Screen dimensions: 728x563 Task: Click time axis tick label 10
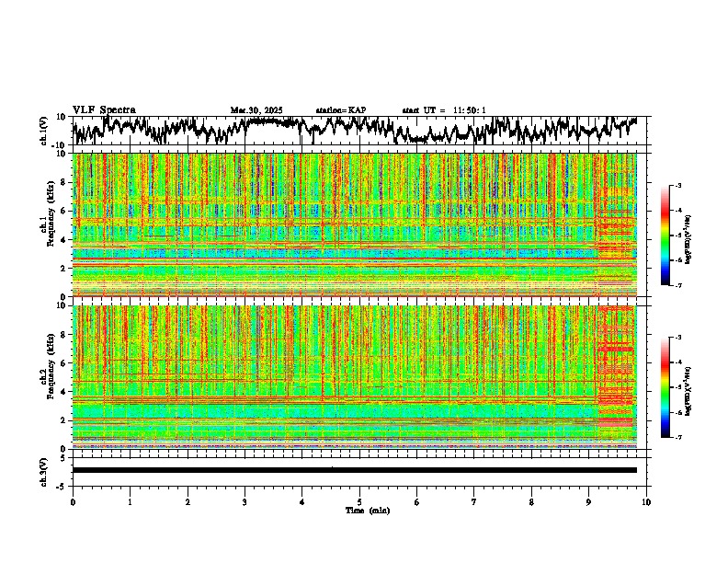pos(646,502)
